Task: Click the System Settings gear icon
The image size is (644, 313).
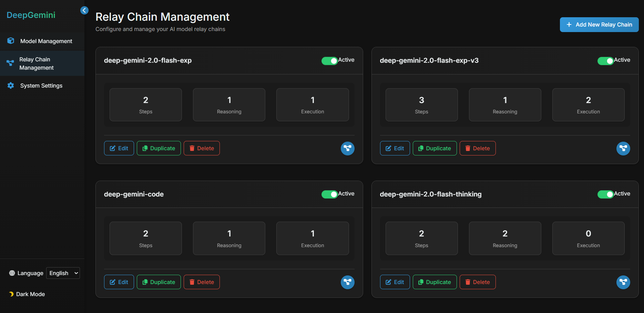Action: (11, 85)
